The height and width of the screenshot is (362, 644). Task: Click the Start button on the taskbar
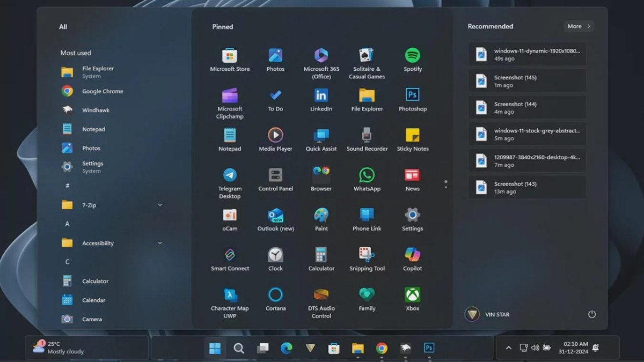[215, 348]
